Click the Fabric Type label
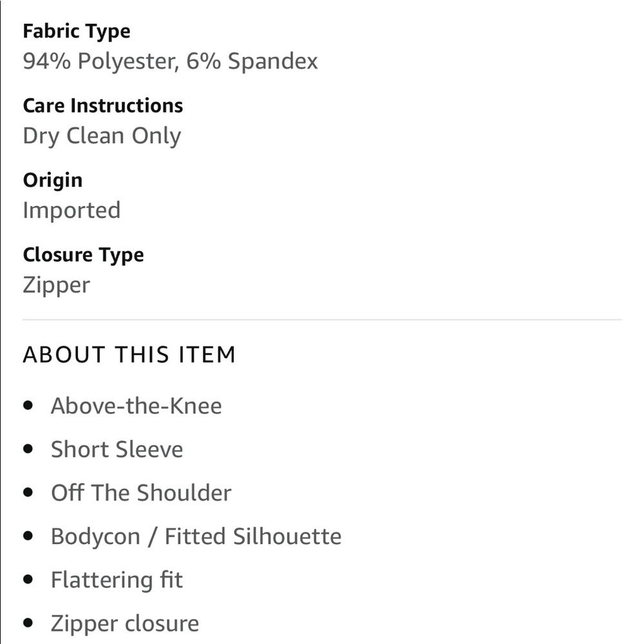Screen dimensions: 644x644 point(77,31)
